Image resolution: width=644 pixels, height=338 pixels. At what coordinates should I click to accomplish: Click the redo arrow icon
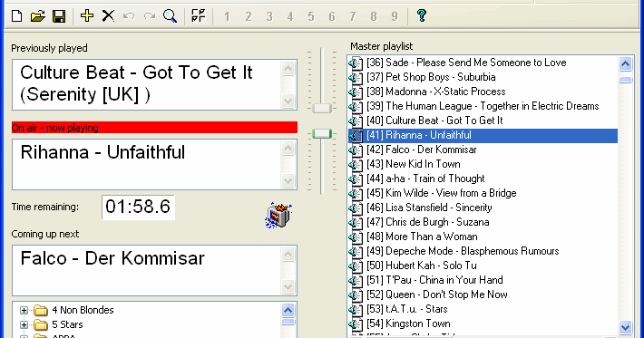coord(150,16)
